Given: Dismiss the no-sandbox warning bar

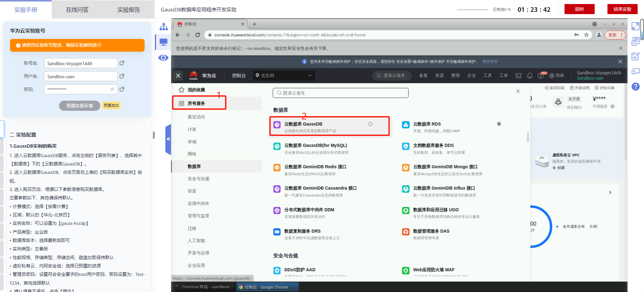Looking at the screenshot, I should [621, 48].
